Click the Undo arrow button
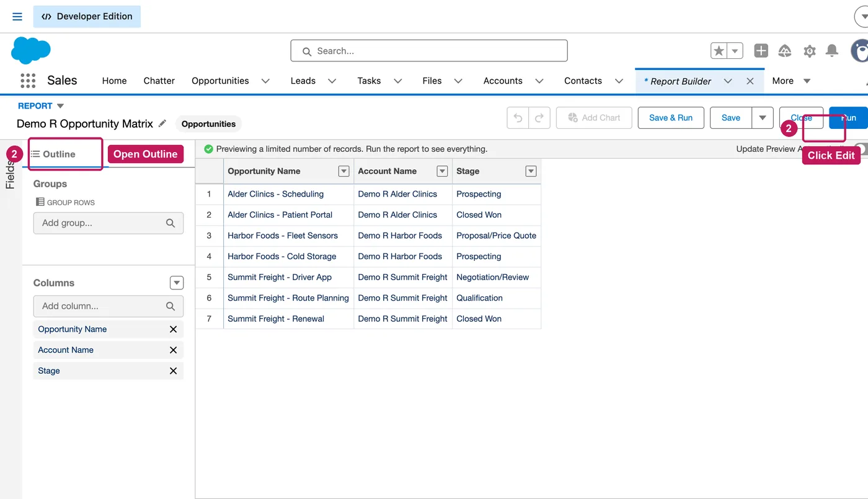This screenshot has height=499, width=868. (518, 118)
